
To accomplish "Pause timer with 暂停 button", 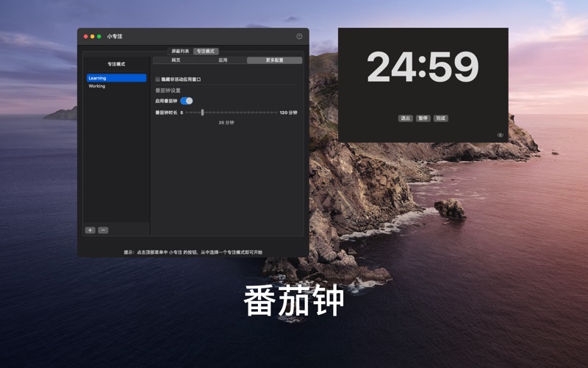I will click(x=423, y=118).
